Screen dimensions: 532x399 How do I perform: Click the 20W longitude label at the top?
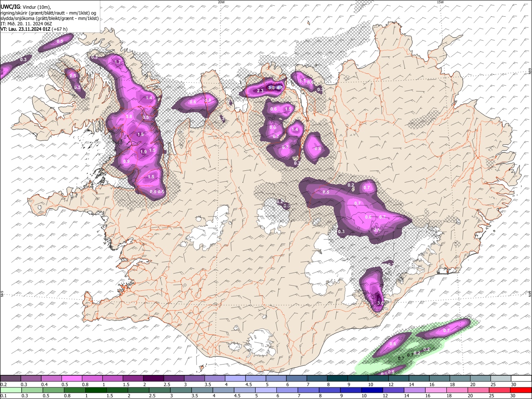tap(221, 2)
